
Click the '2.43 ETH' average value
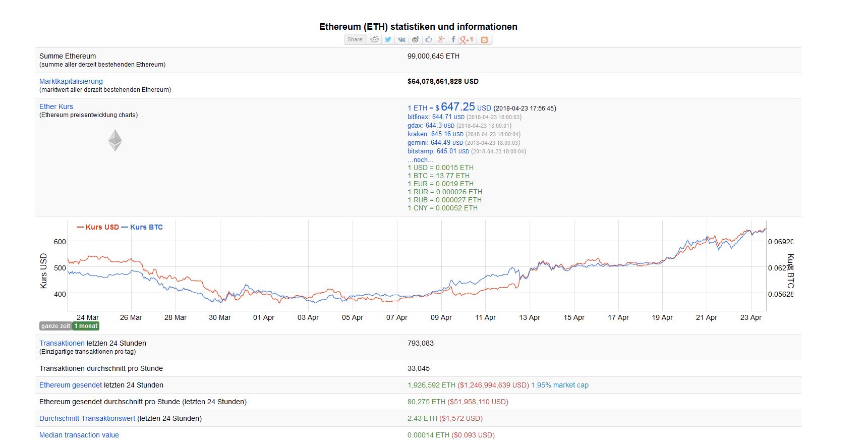(x=422, y=418)
